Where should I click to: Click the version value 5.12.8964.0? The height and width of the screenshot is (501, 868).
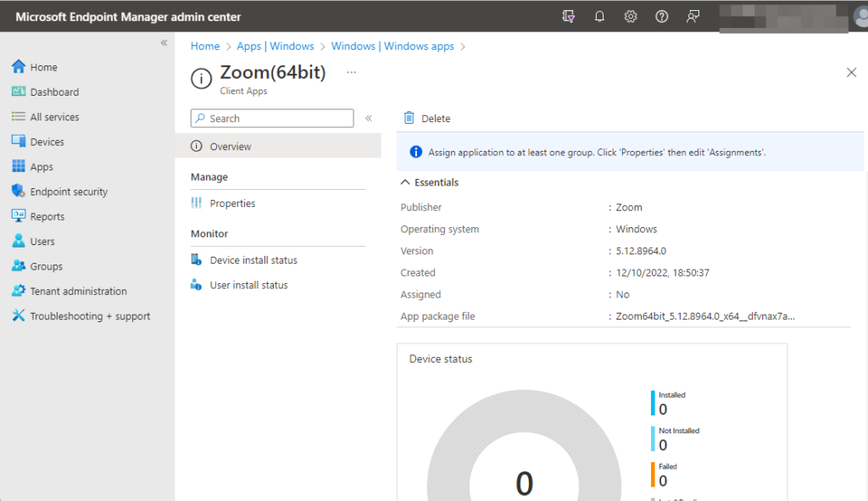641,251
